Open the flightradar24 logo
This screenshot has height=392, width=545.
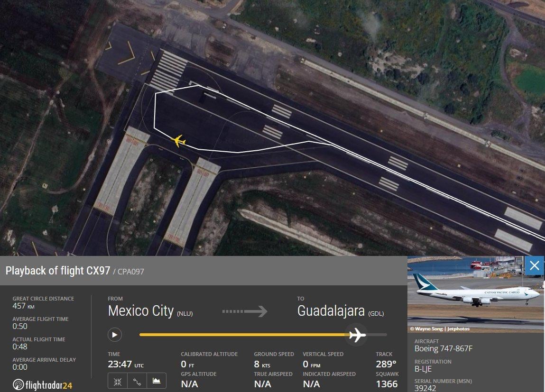(42, 385)
